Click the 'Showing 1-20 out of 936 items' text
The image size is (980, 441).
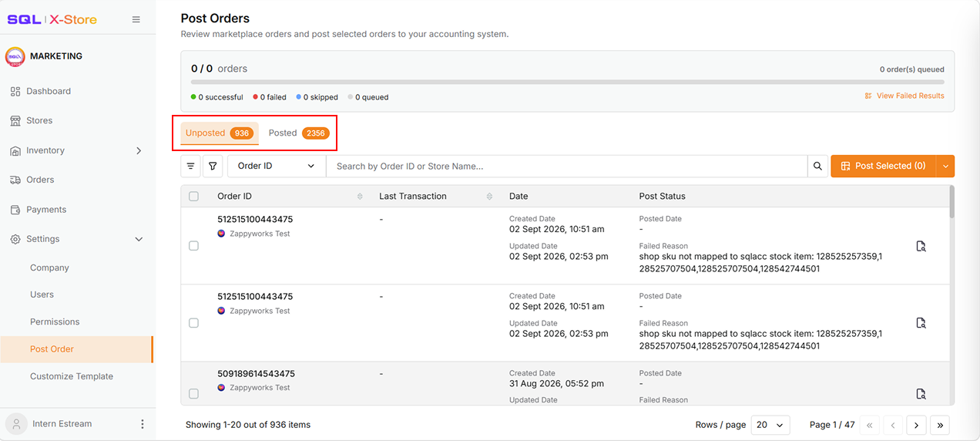[x=248, y=425]
